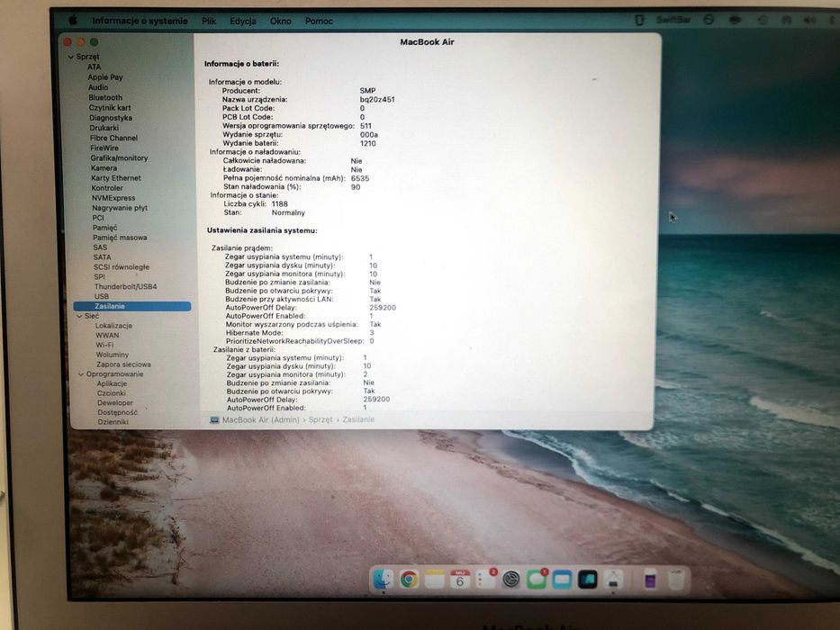Select ATA in the sidebar
The width and height of the screenshot is (840, 630).
tap(94, 67)
